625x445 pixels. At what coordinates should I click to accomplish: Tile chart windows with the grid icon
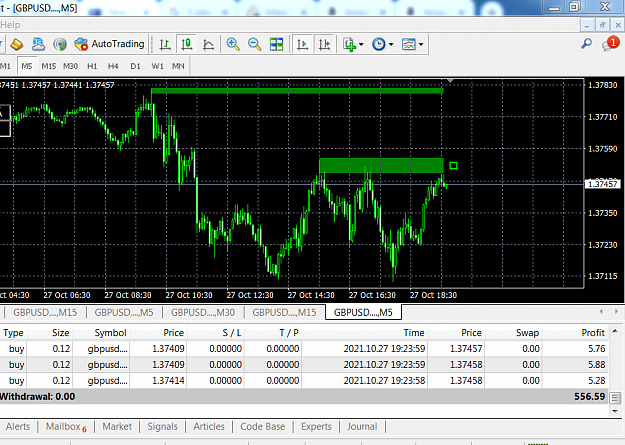point(276,44)
